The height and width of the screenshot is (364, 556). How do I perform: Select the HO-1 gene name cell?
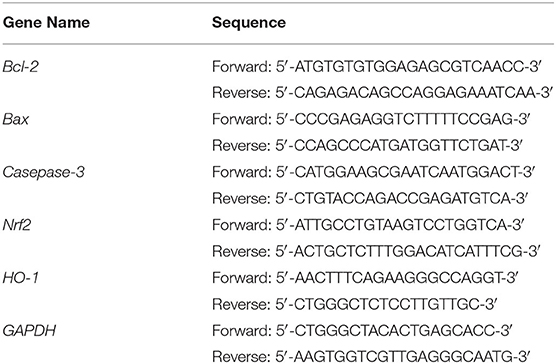pyautogui.click(x=20, y=278)
